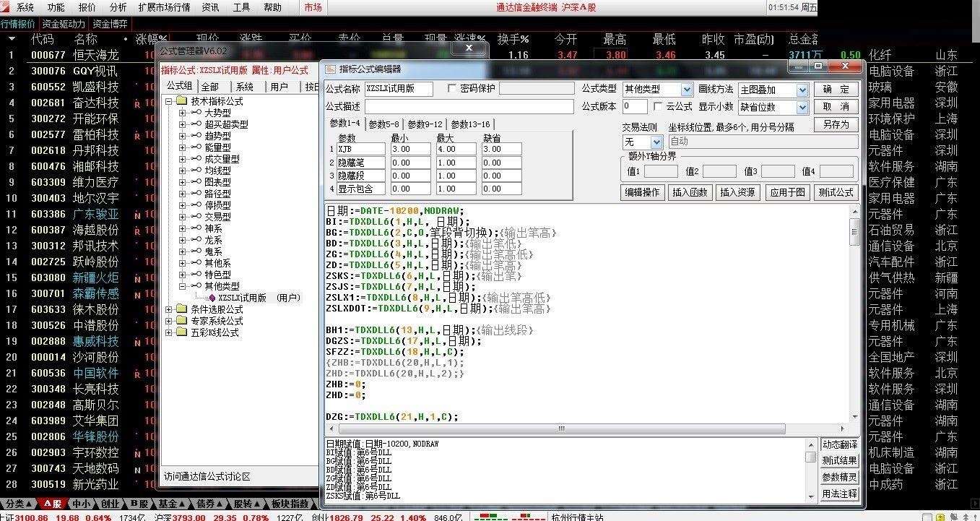
Task: Click the 动态翻译 button
Action: [x=840, y=444]
